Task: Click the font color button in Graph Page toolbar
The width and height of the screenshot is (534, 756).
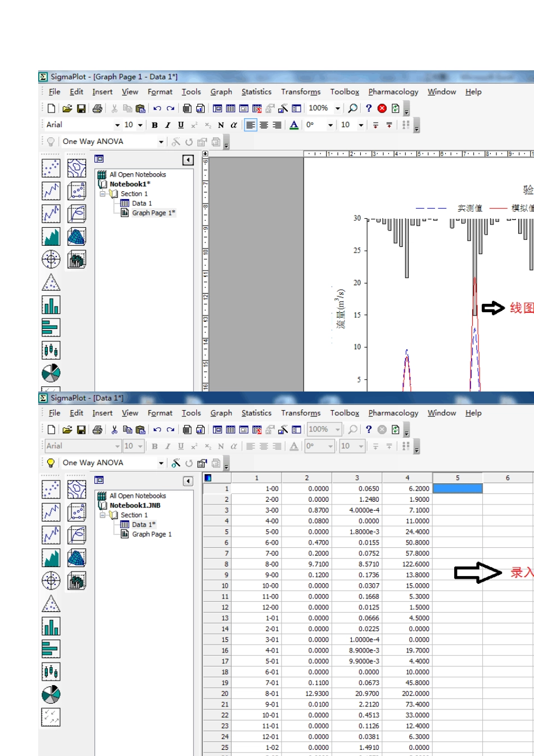Action: (294, 125)
